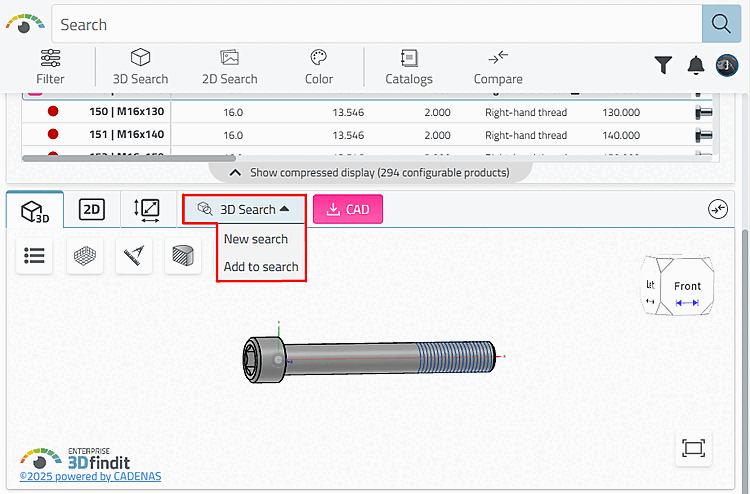750x494 pixels.
Task: Activate the measuring tool
Action: [134, 256]
